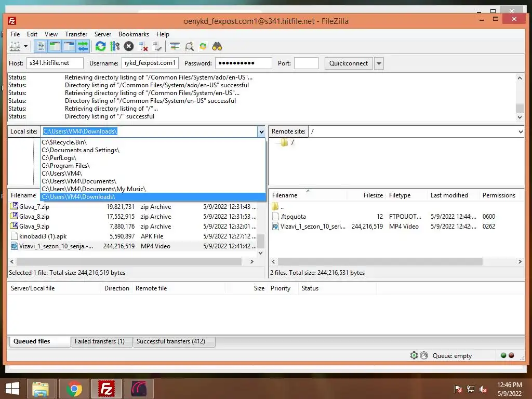This screenshot has height=399, width=532.
Task: Click the remote file list horizontal scrollbar
Action: click(x=396, y=262)
